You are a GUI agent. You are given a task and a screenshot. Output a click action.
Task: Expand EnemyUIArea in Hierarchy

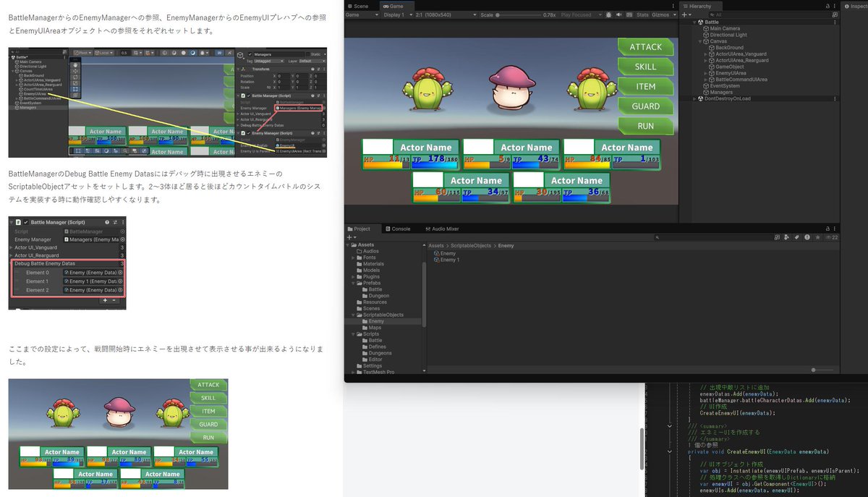pos(705,73)
